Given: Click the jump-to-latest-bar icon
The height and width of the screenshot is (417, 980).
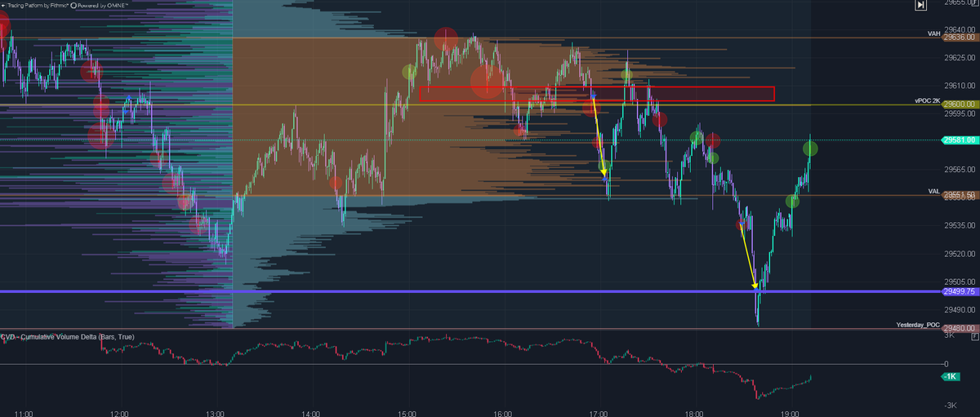Looking at the screenshot, I should point(920,5).
